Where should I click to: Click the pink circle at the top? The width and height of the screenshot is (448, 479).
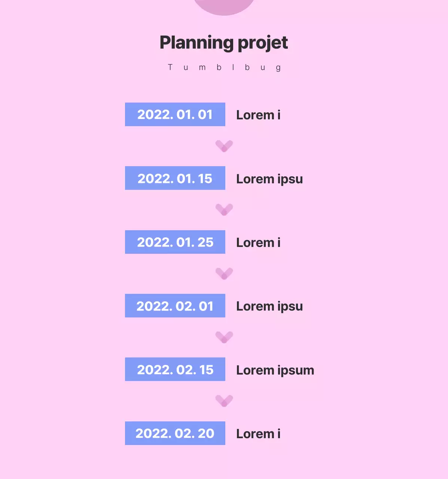(224, 6)
